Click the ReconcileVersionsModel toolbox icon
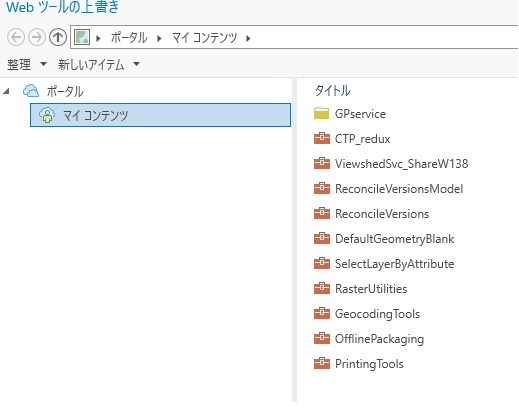This screenshot has height=408, width=519. coord(322,188)
